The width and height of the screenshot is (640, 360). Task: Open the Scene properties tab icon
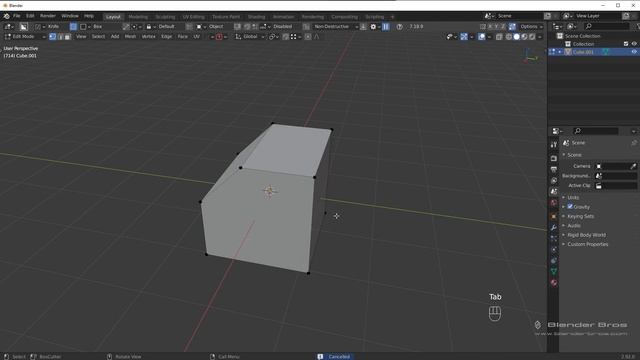click(553, 191)
